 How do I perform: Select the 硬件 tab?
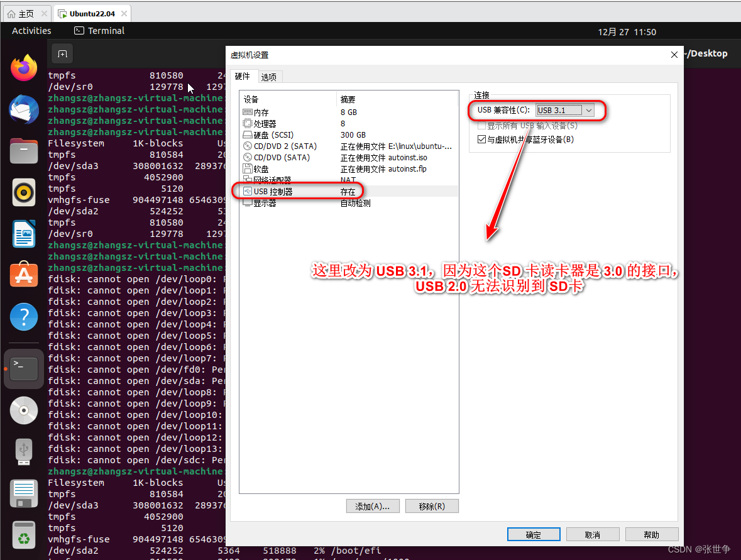[x=243, y=77]
